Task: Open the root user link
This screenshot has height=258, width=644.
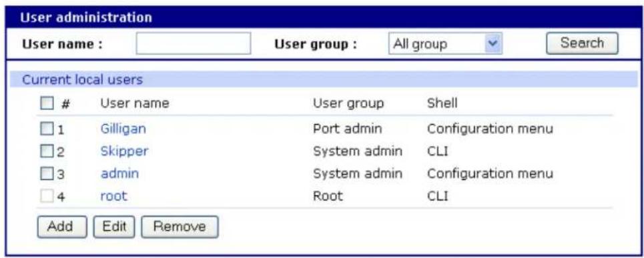Action: (113, 196)
